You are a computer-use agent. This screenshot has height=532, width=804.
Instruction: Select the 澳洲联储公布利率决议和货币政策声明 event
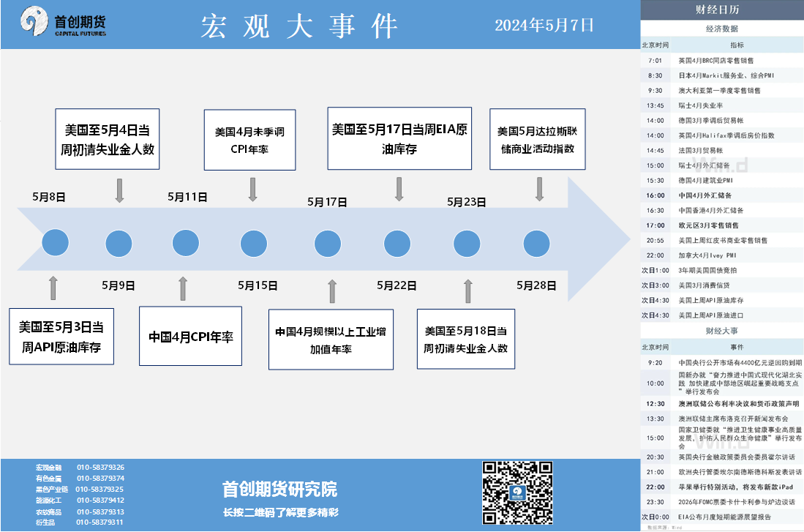tap(722, 404)
